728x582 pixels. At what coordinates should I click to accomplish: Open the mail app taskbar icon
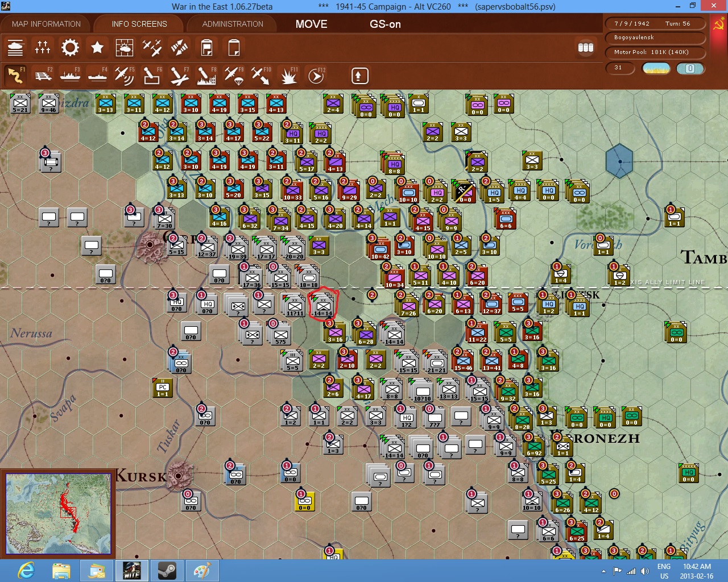click(97, 571)
